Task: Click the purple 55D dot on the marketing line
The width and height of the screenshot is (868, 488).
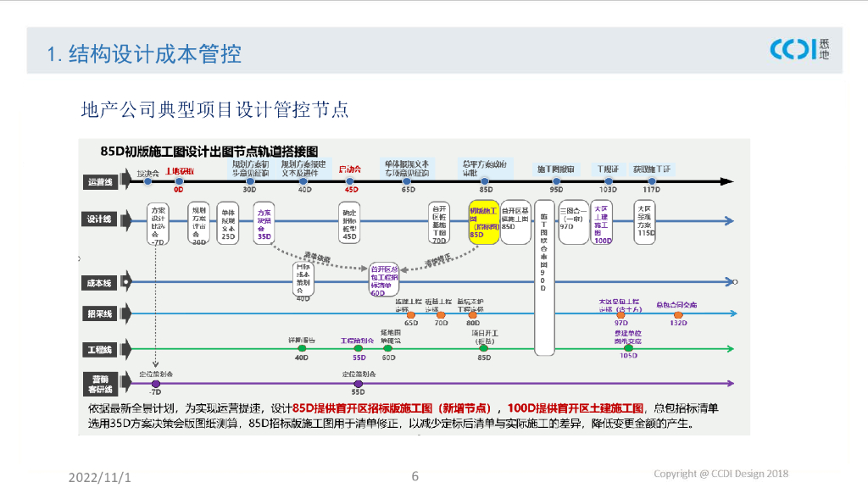Action: (359, 384)
